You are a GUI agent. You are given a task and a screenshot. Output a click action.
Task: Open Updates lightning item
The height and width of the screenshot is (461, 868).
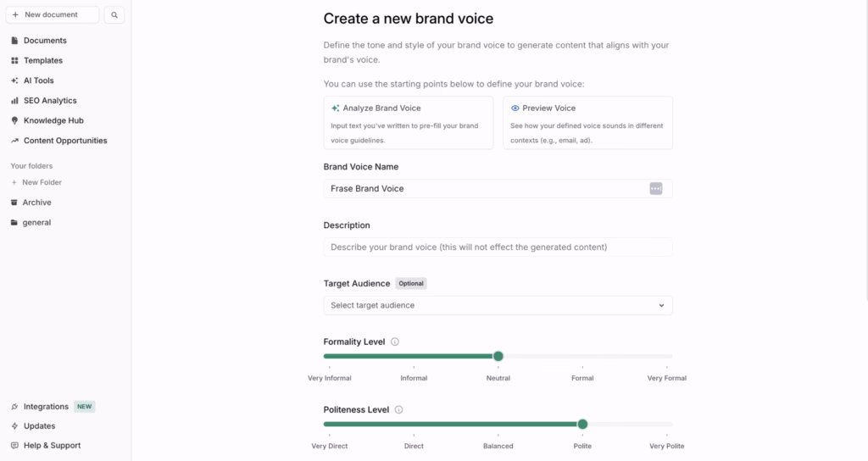click(x=39, y=426)
